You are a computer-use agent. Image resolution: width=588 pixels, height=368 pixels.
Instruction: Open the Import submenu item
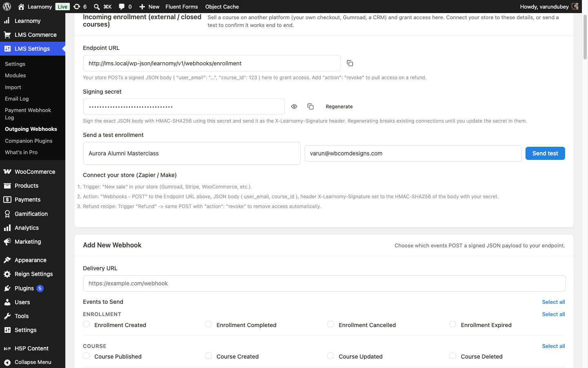(13, 88)
